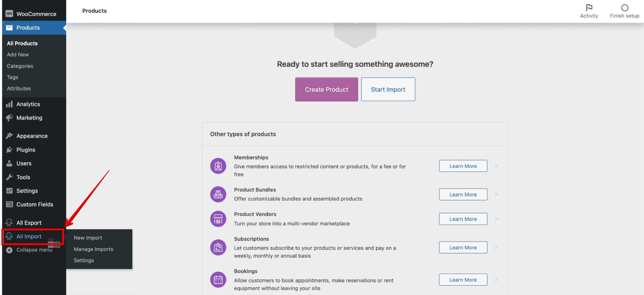Select New Import from submenu

[x=88, y=238]
